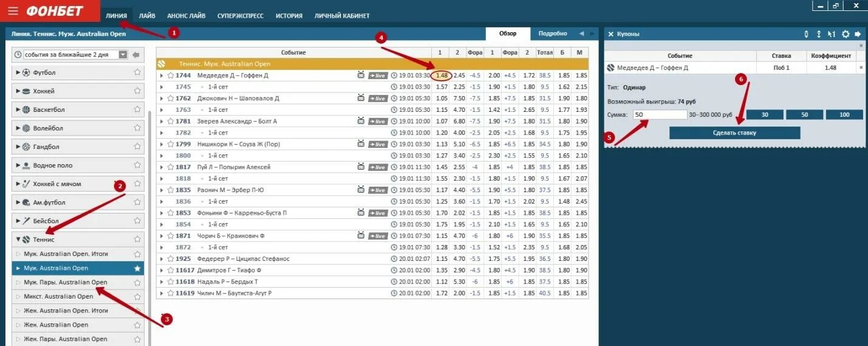Click the left arrow next to Подробно tab
The width and height of the screenshot is (868, 346).
tap(581, 33)
